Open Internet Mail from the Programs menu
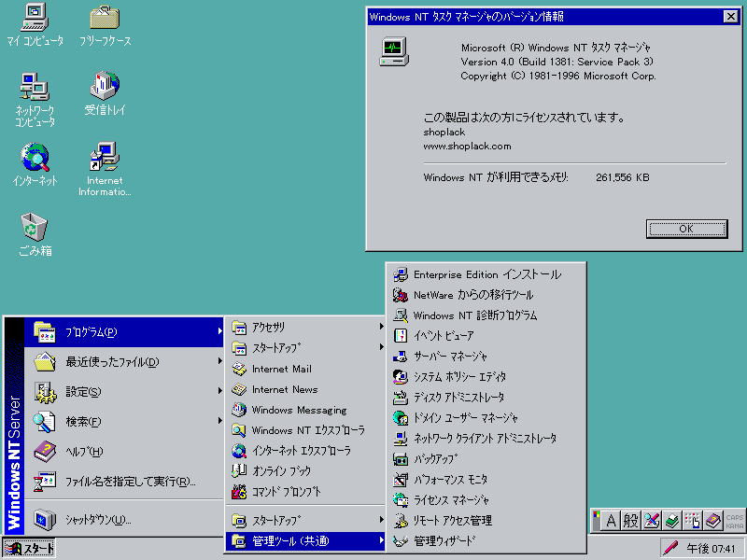 coord(305,369)
